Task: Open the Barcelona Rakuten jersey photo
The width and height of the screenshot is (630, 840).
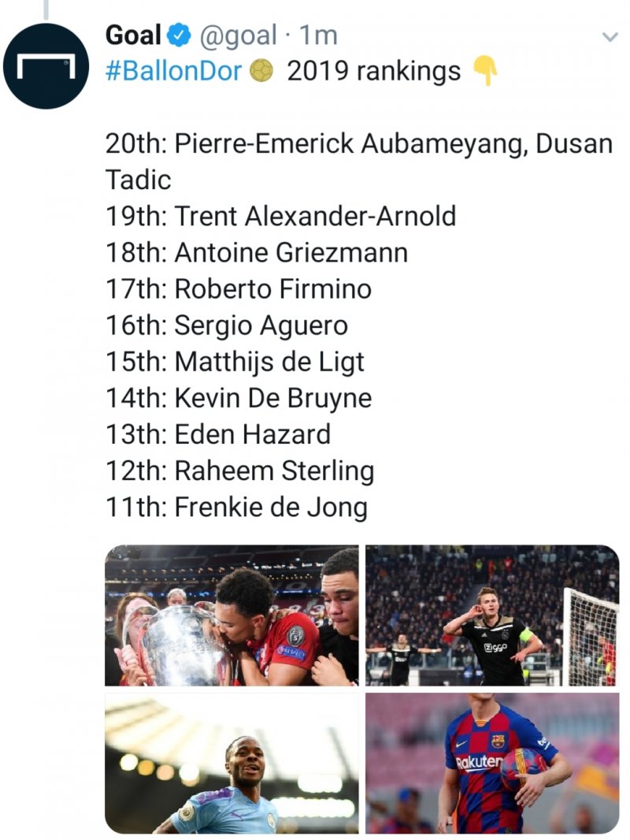Action: pyautogui.click(x=492, y=763)
